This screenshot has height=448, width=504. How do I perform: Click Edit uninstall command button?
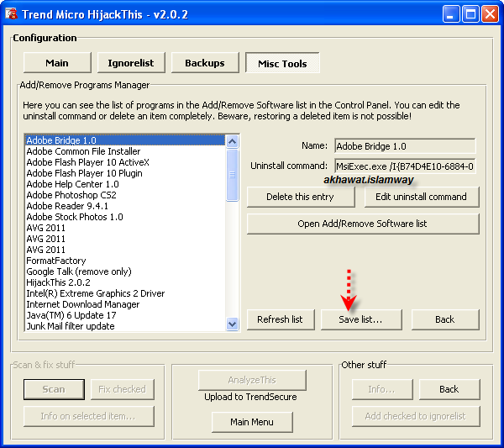[422, 197]
